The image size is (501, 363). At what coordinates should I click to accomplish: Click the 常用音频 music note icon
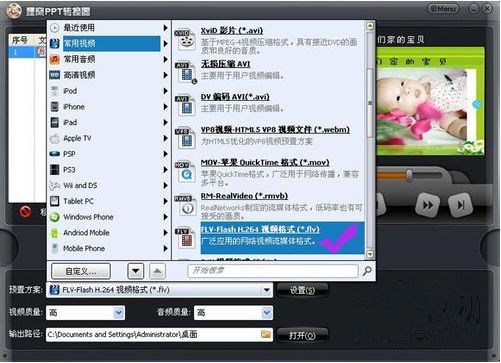[54, 59]
